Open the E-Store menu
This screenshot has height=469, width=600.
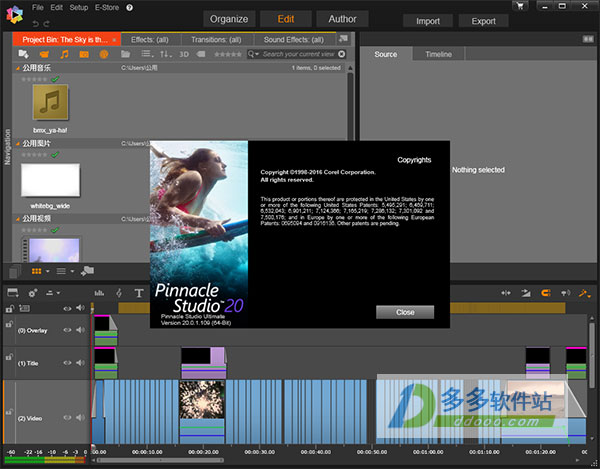point(107,7)
